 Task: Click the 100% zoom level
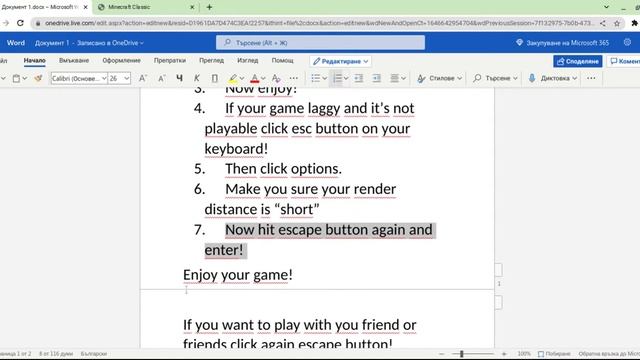coord(524,354)
